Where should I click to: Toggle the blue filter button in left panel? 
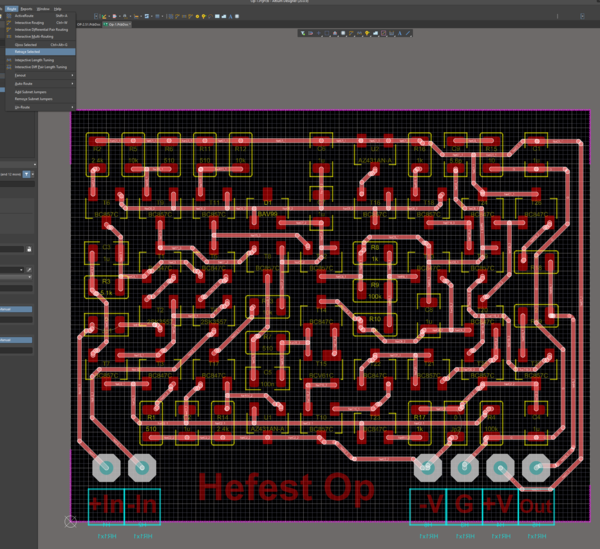point(26,174)
